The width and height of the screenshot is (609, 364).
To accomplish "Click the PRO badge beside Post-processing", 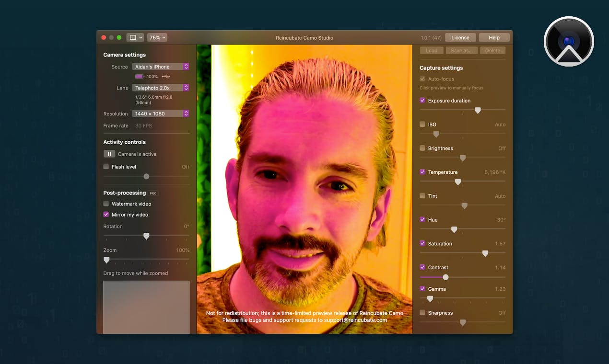I will [x=153, y=193].
